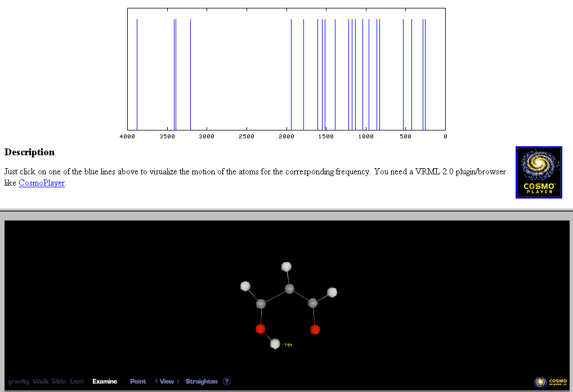Click the Cosmo Player galaxy logo image
This screenshot has height=392, width=573.
point(539,172)
